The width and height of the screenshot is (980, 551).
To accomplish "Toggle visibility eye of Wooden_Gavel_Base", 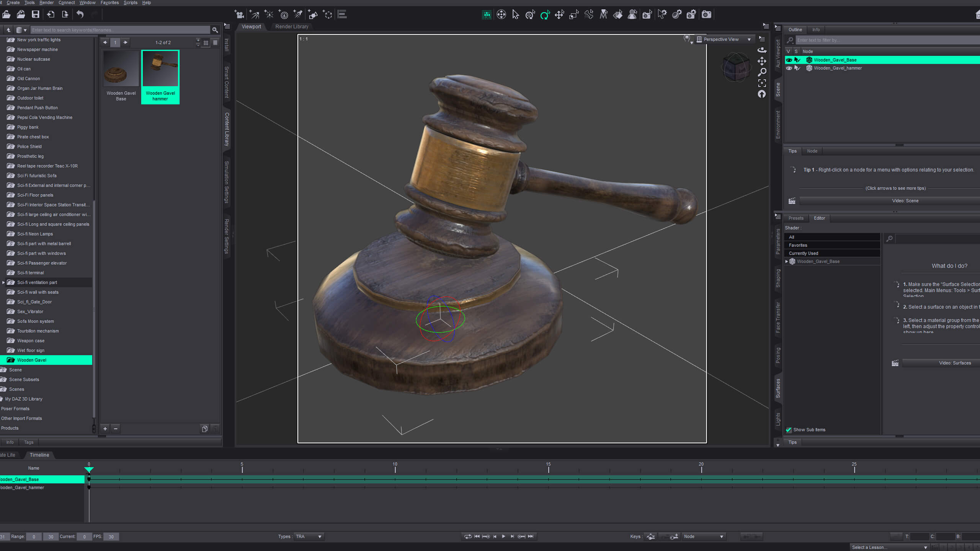I will click(x=789, y=60).
